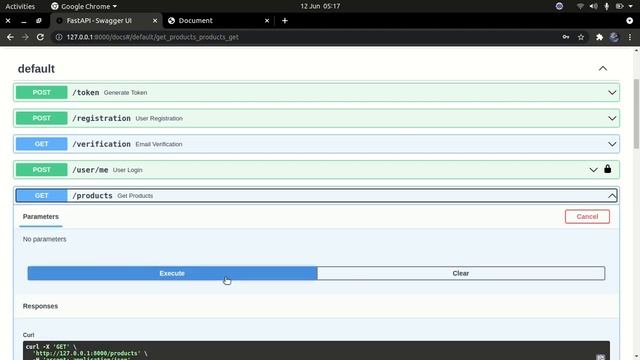This screenshot has width=640, height=360.
Task: Copy the curl command with the clipboard icon
Action: click(600, 357)
